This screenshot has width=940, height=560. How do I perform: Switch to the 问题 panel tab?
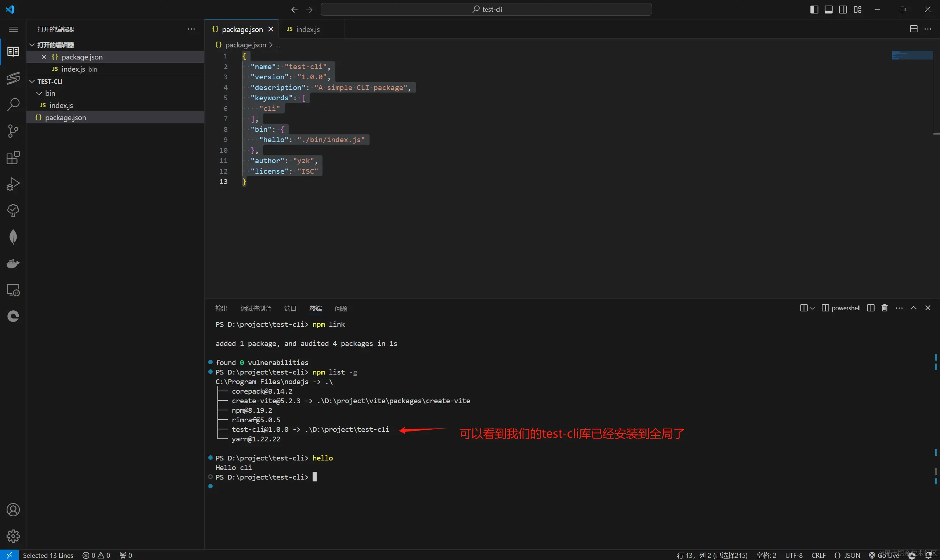point(341,308)
